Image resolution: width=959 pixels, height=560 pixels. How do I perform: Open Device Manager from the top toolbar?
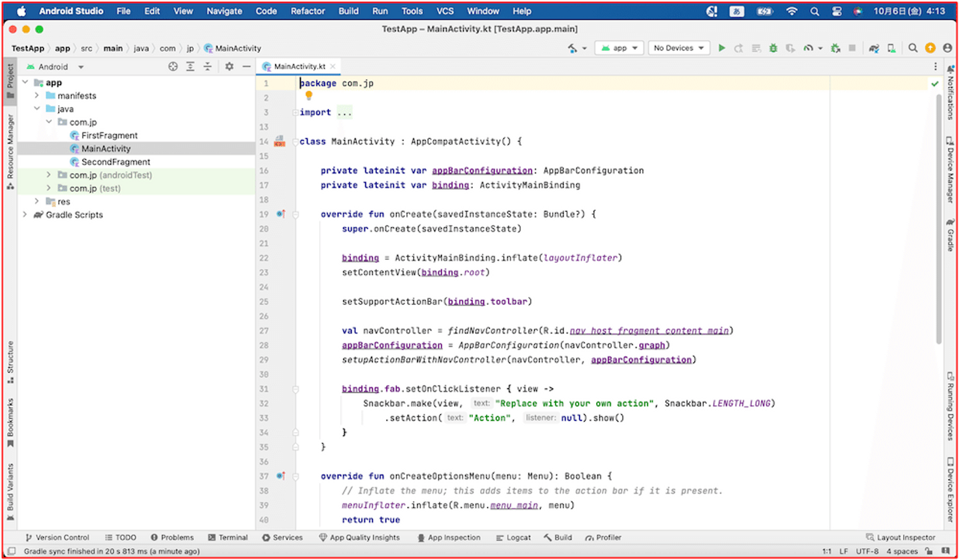tap(891, 48)
